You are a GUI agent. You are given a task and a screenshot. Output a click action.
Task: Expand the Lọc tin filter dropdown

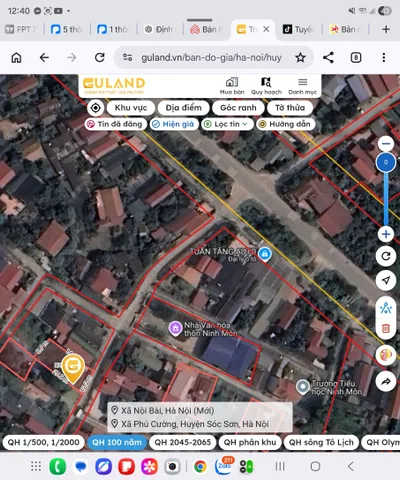point(227,124)
